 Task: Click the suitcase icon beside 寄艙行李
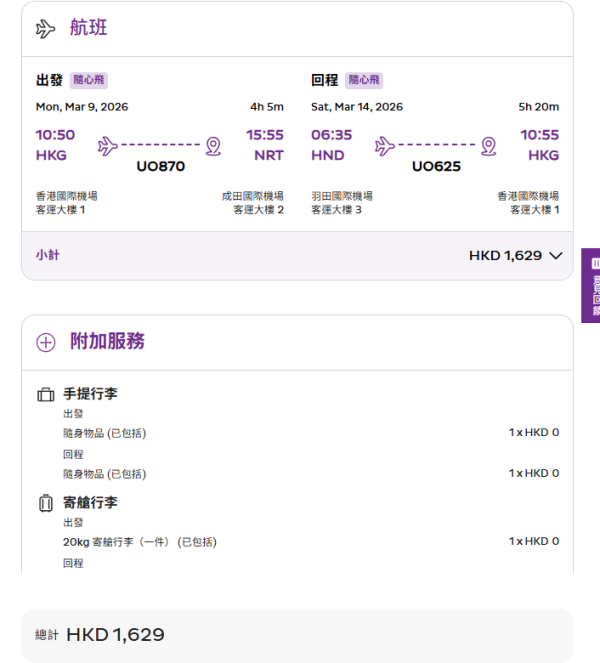[46, 503]
